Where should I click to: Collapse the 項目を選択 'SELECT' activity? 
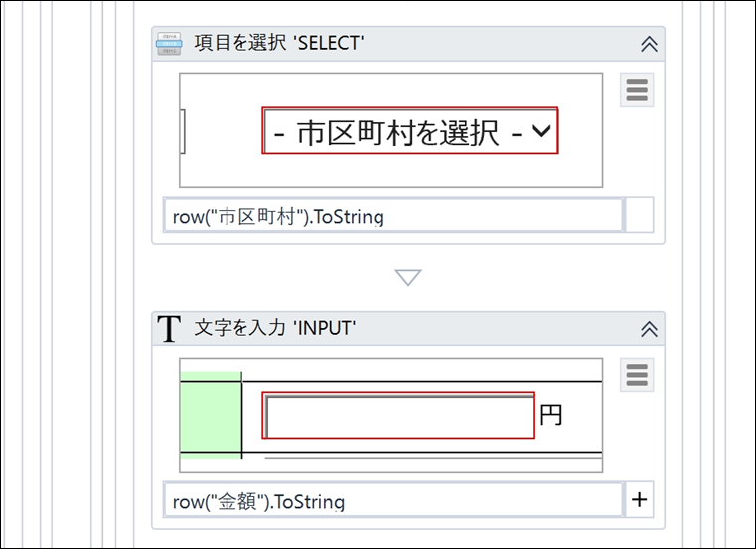coord(649,44)
